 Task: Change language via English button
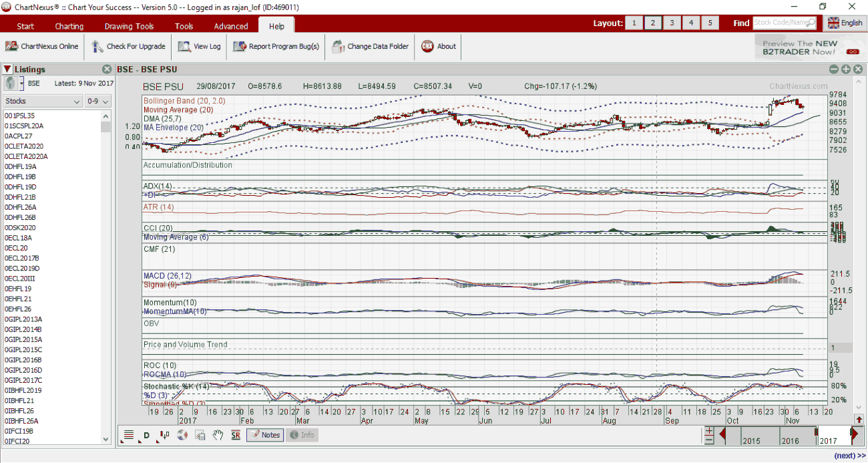(845, 23)
